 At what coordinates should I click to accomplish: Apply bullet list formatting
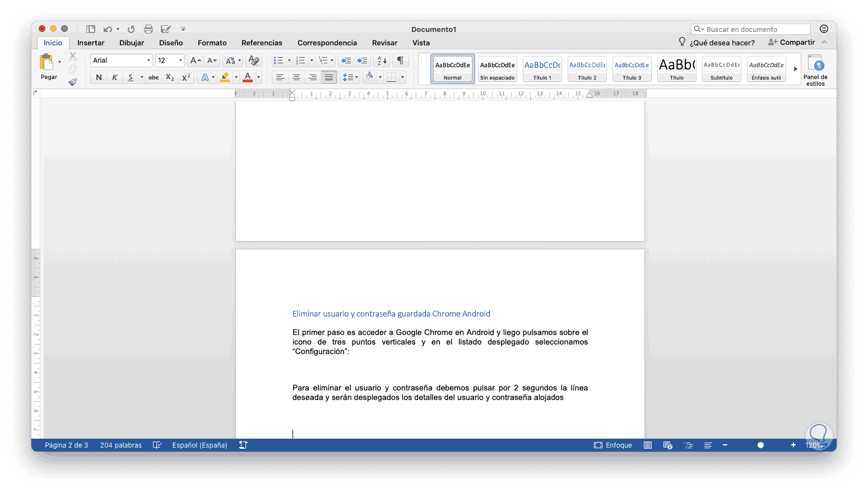[278, 61]
